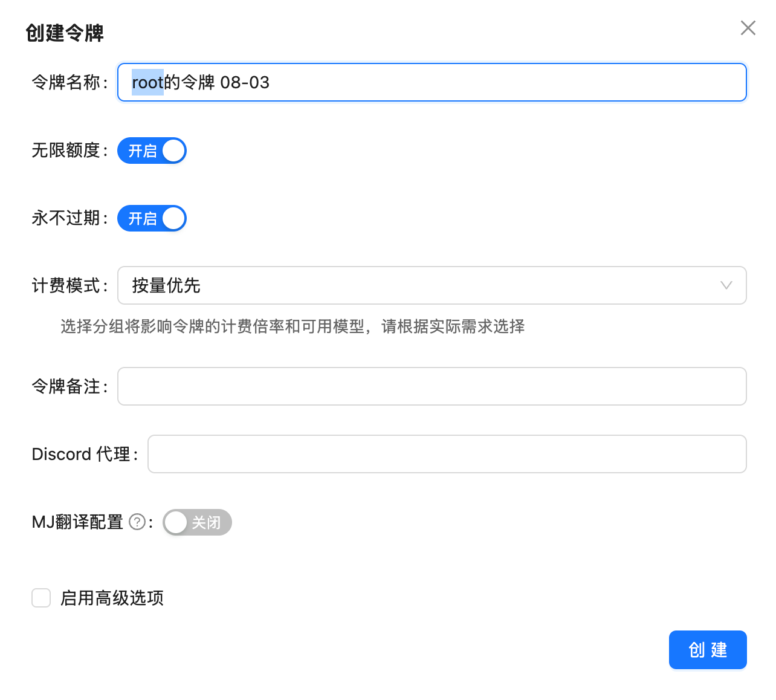Image resolution: width=776 pixels, height=700 pixels.
Task: Open the 计费模式 billing mode dropdown
Action: click(x=432, y=285)
